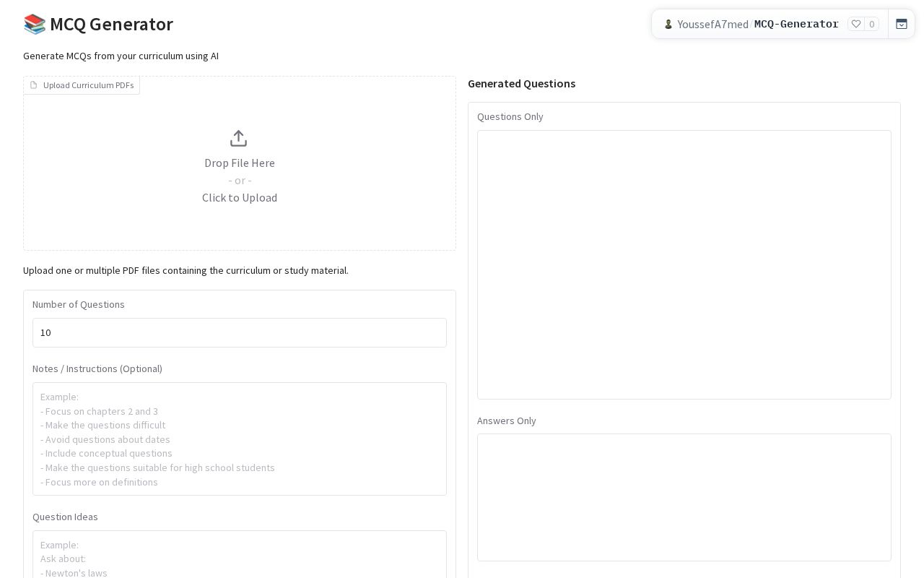924x578 pixels.
Task: Click the Question Ideas text area
Action: [x=240, y=555]
